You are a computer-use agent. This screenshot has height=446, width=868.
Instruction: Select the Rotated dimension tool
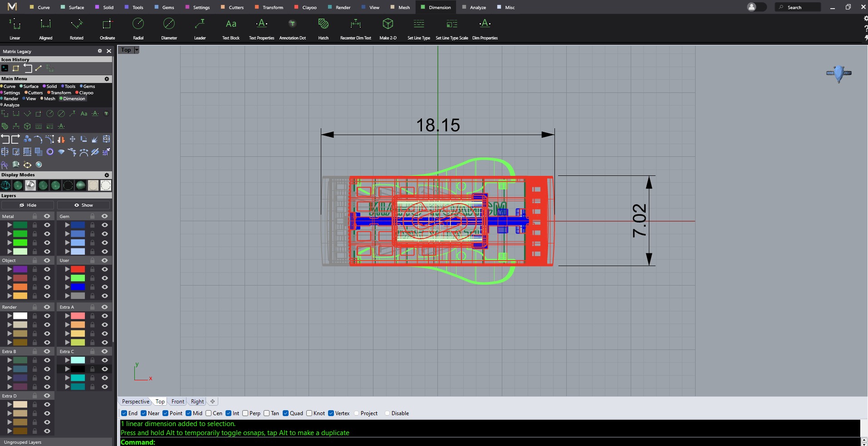point(77,29)
